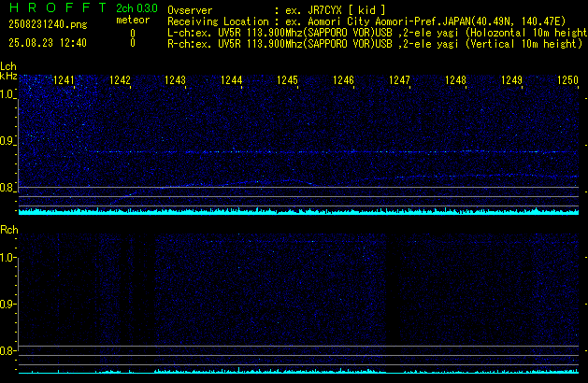Screen dimensions: 588x383
Task: Click the Ovserver JR7CYX [ kid ] line
Action: coord(277,10)
